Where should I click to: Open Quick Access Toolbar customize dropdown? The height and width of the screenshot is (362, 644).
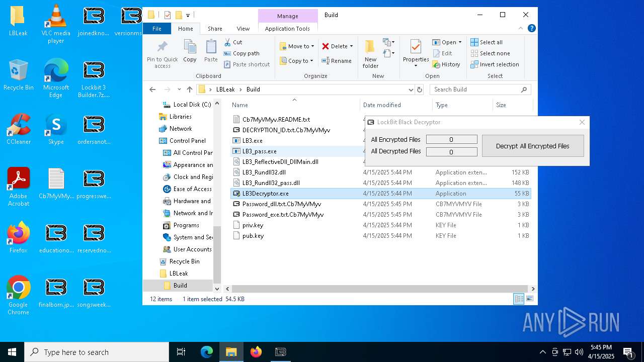[188, 15]
